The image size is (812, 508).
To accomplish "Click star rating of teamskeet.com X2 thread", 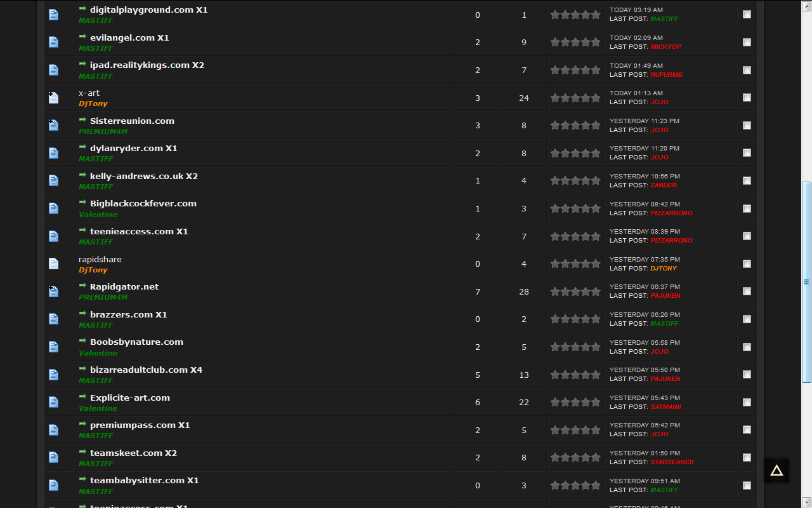I will [575, 457].
